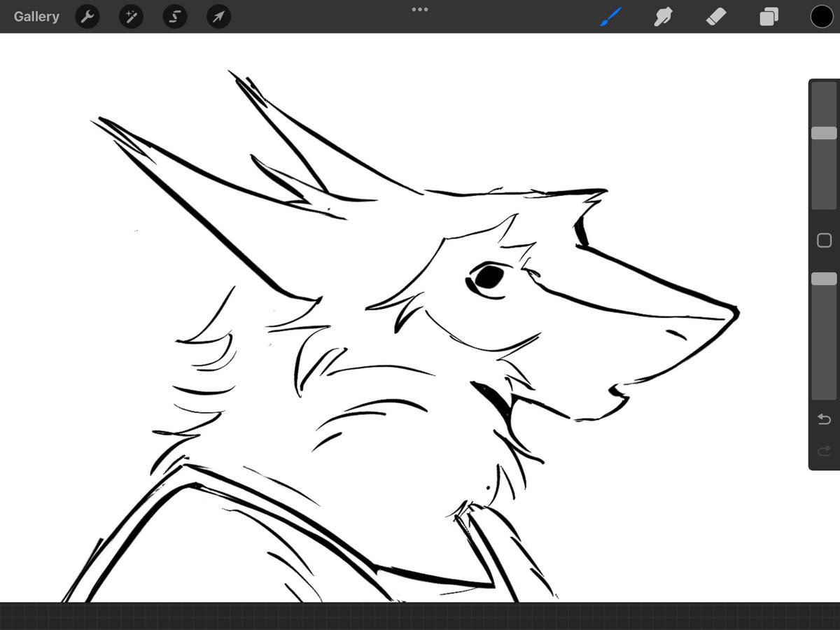Redo the last undone stroke
This screenshot has height=630, width=840.
824,450
